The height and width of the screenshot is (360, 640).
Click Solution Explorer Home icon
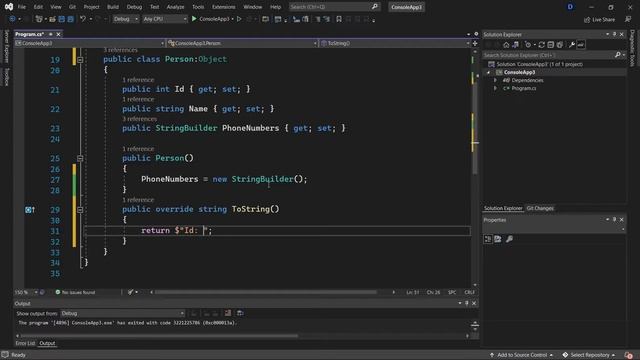tap(506, 45)
